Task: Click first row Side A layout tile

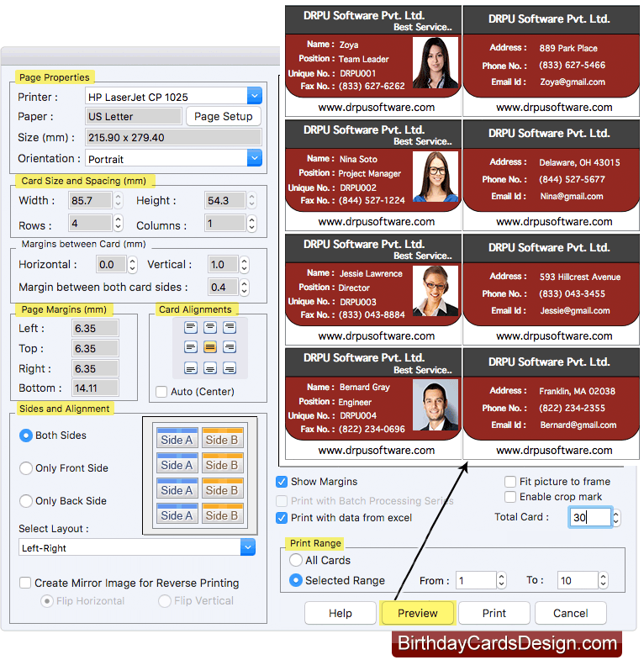Action: coord(177,438)
